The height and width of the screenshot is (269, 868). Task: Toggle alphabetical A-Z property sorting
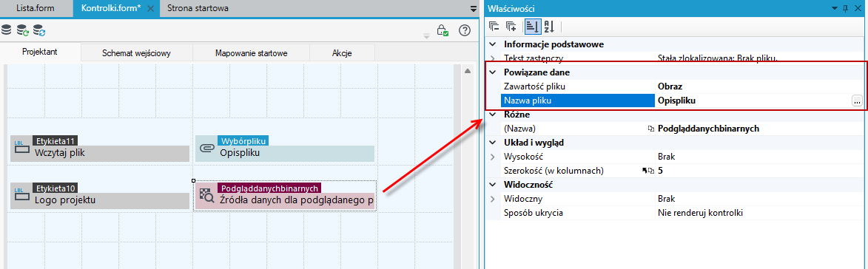(x=549, y=26)
